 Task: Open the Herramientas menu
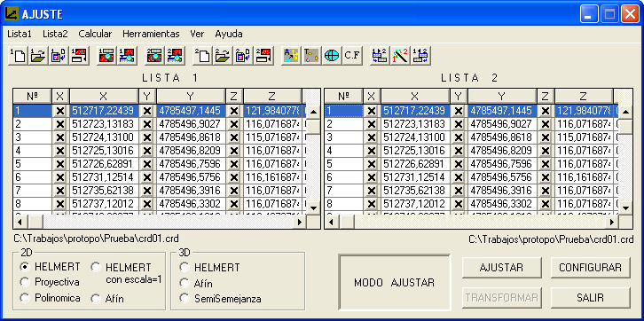click(151, 34)
